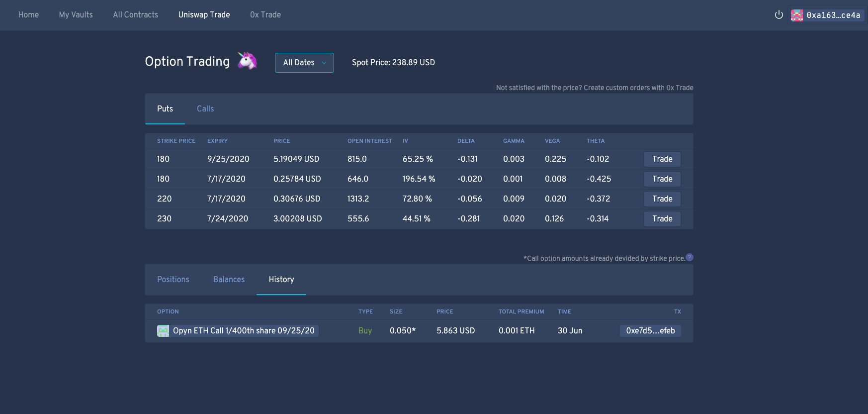Click the power disconnect icon

[x=779, y=15]
